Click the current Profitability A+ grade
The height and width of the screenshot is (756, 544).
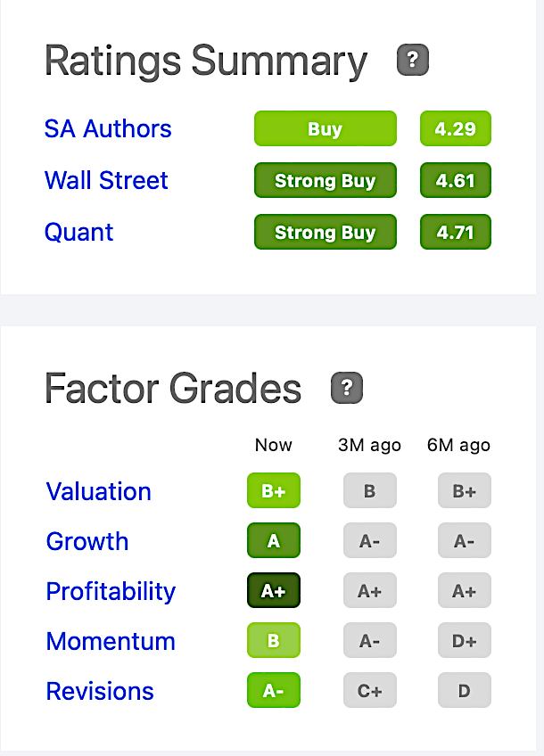274,590
